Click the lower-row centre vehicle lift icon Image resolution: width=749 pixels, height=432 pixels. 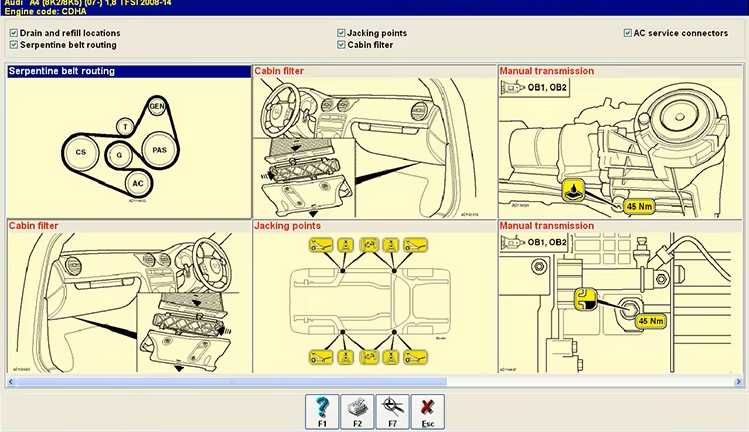[x=369, y=357]
